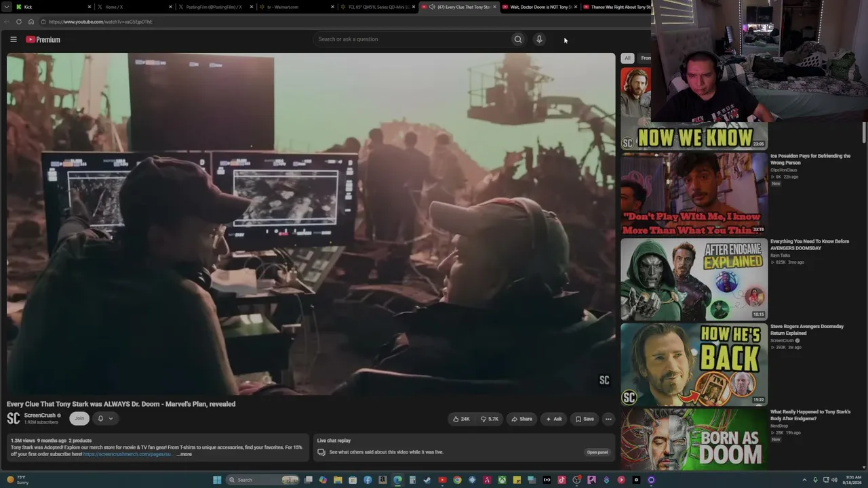
Task: Open the YouTube hamburger guide menu
Action: 14,39
